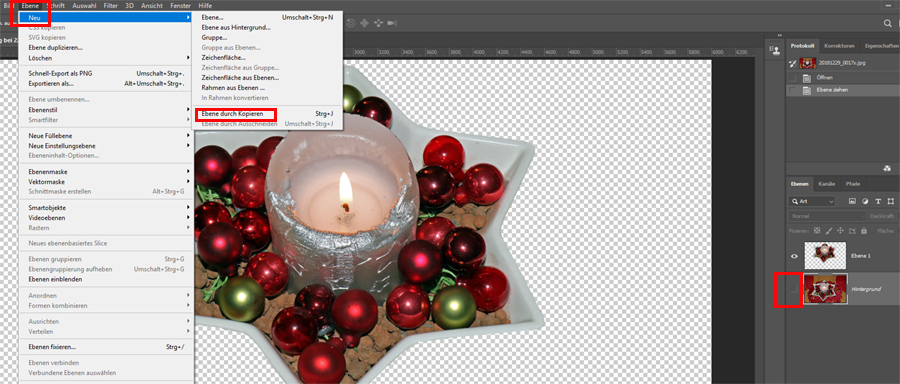Click the 3D orbit/rotate mode icon

click(x=351, y=23)
